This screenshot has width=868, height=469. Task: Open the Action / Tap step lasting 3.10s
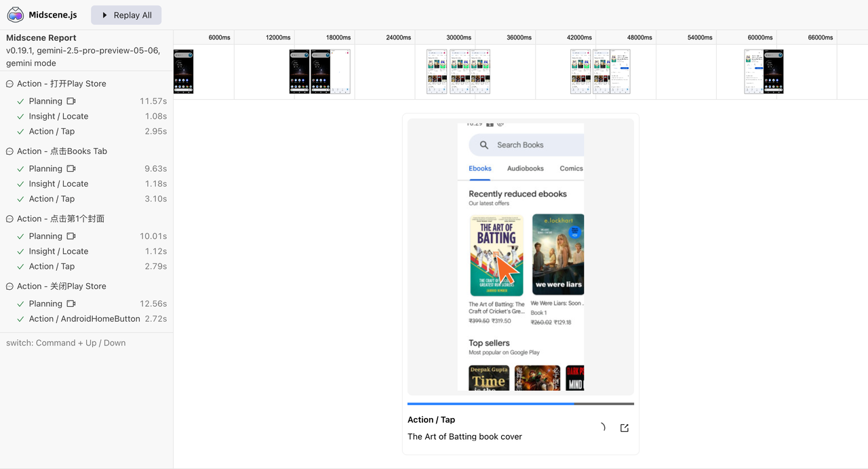[x=86, y=199]
